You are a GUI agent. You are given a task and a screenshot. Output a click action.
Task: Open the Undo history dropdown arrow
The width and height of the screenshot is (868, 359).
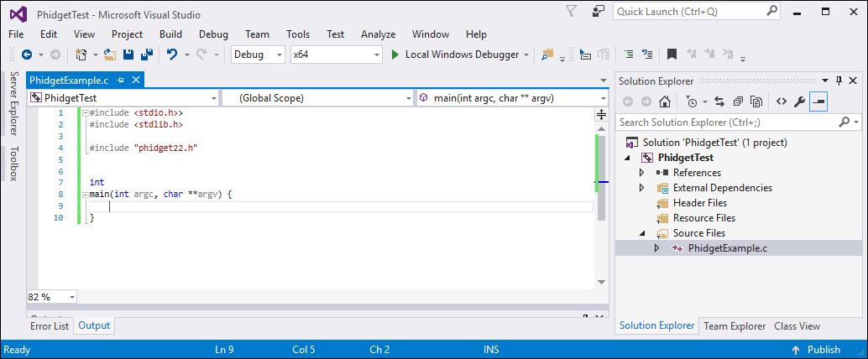pyautogui.click(x=186, y=55)
